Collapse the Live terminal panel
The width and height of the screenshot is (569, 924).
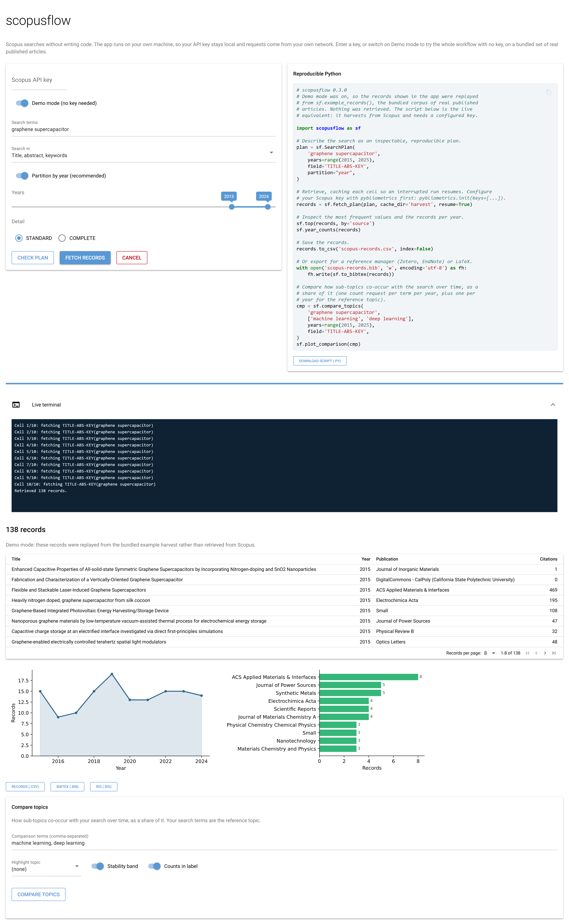coord(553,405)
